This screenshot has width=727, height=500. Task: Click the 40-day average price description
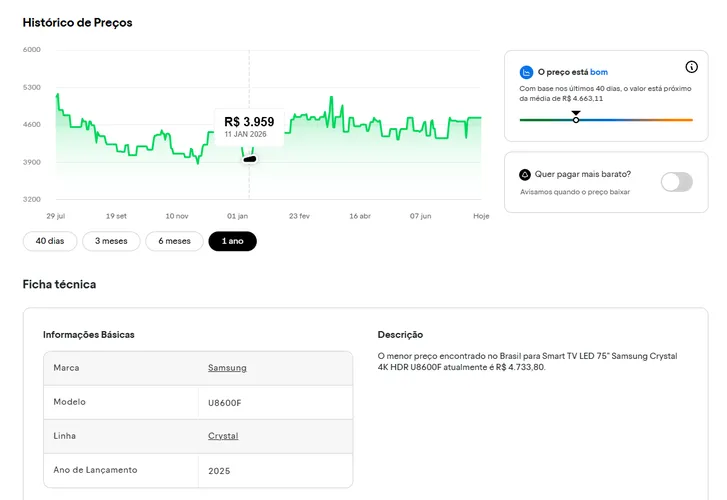tap(605, 94)
